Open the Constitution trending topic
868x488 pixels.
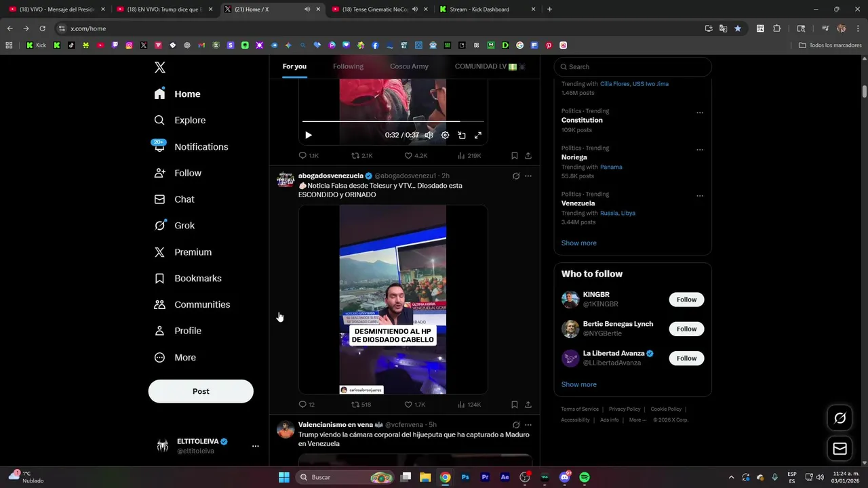582,120
